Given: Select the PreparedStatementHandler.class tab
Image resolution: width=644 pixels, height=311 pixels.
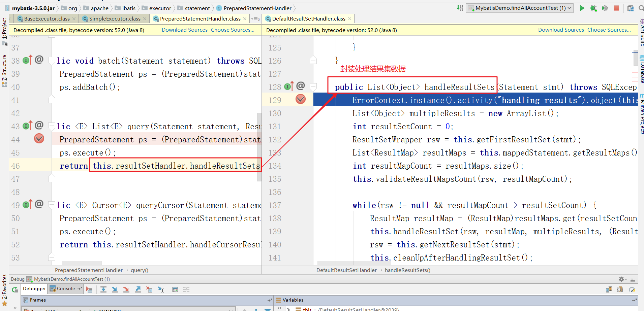Looking at the screenshot, I should point(200,19).
